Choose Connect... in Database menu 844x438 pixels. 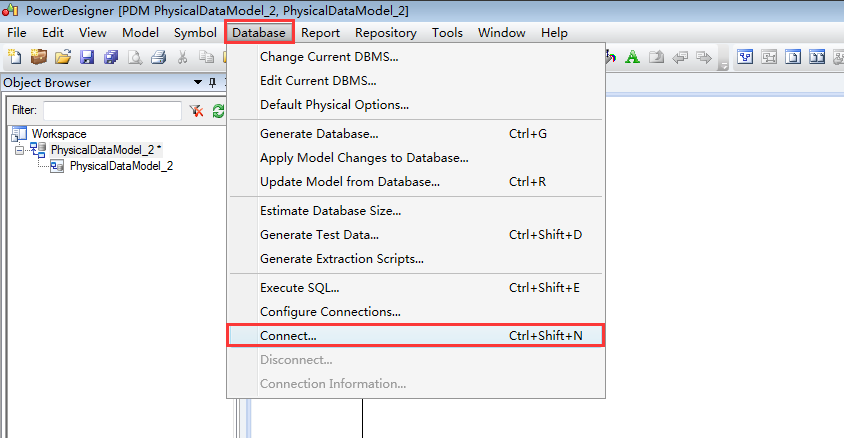pyautogui.click(x=416, y=335)
